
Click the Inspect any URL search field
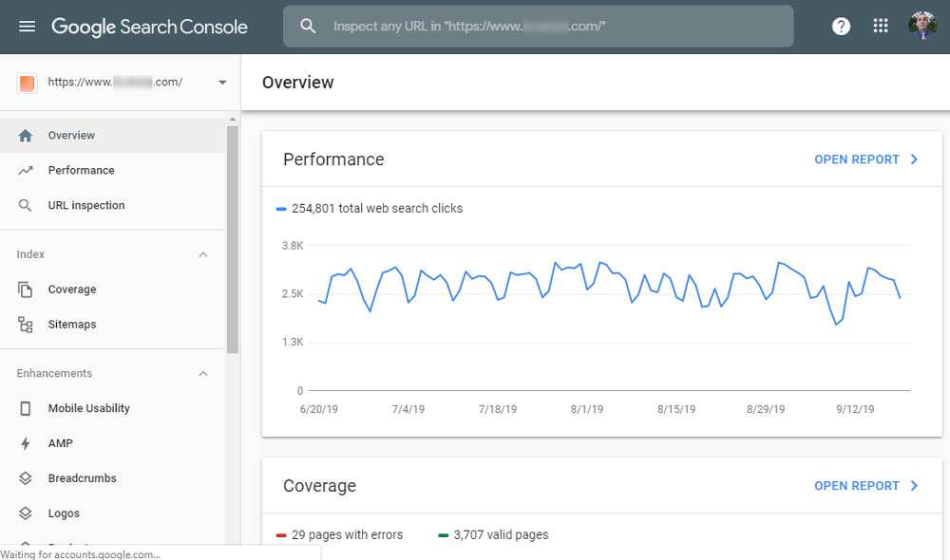pyautogui.click(x=538, y=26)
